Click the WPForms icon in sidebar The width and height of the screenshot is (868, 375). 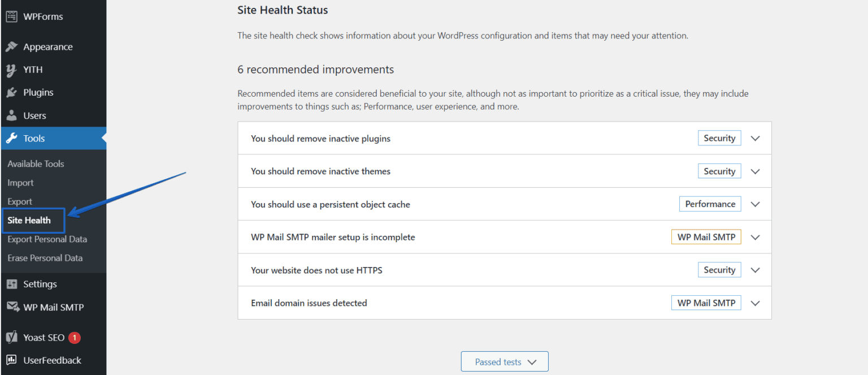click(x=11, y=16)
